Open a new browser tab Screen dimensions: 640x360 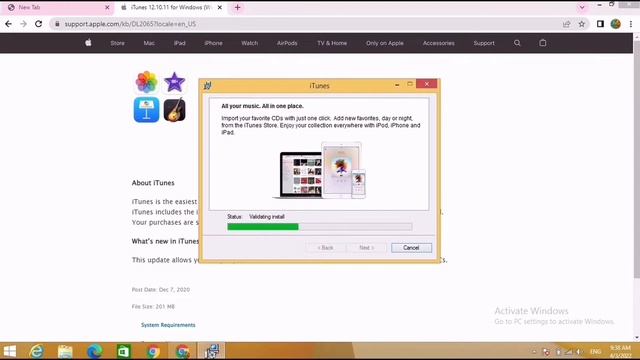[x=238, y=7]
